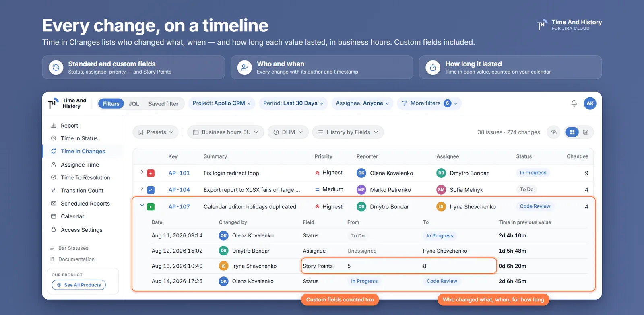Open Bar Statuses in sidebar
644x315 pixels.
click(73, 248)
